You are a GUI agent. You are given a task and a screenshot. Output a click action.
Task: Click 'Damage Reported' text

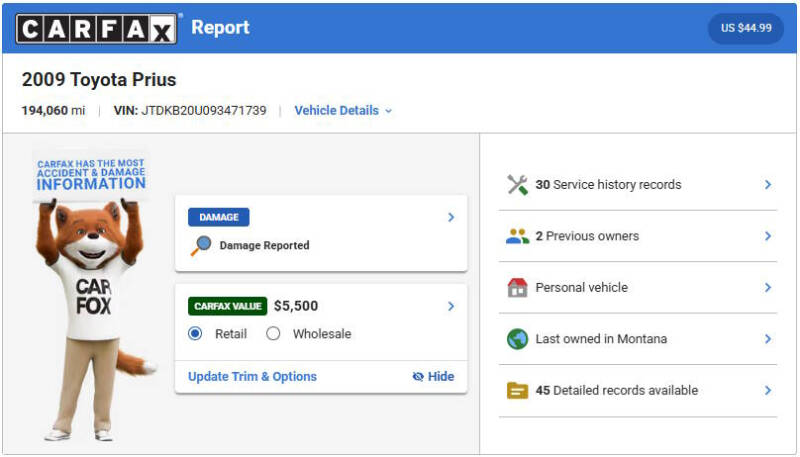click(264, 245)
